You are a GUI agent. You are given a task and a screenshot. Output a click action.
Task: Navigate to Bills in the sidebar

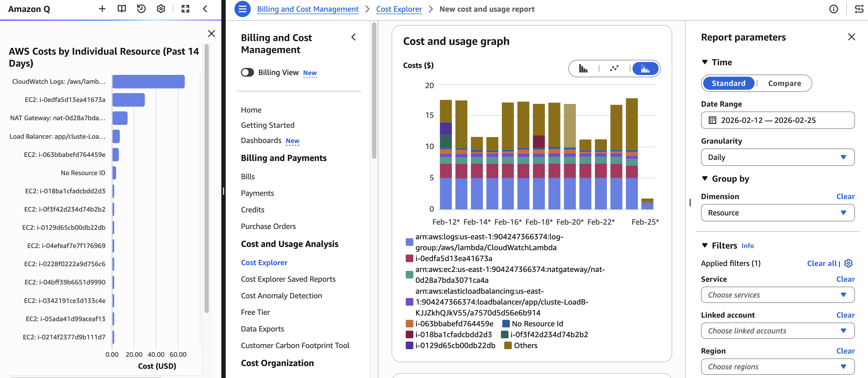[248, 176]
